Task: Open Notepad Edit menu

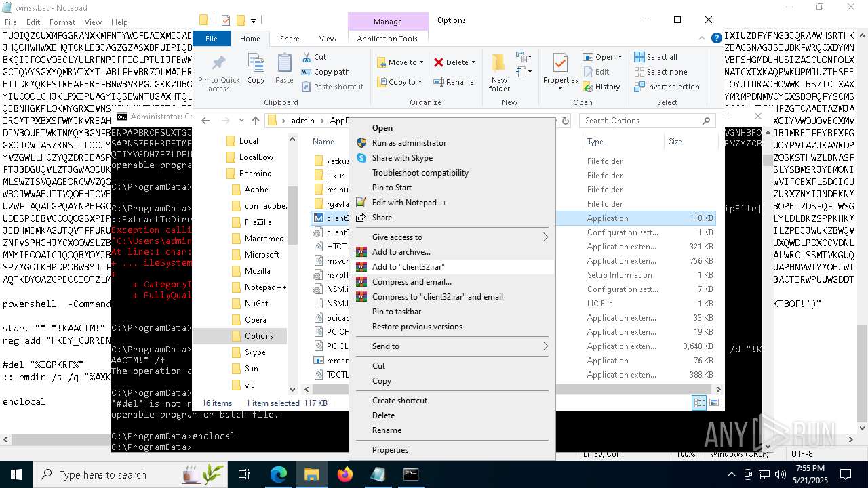Action: coord(33,22)
